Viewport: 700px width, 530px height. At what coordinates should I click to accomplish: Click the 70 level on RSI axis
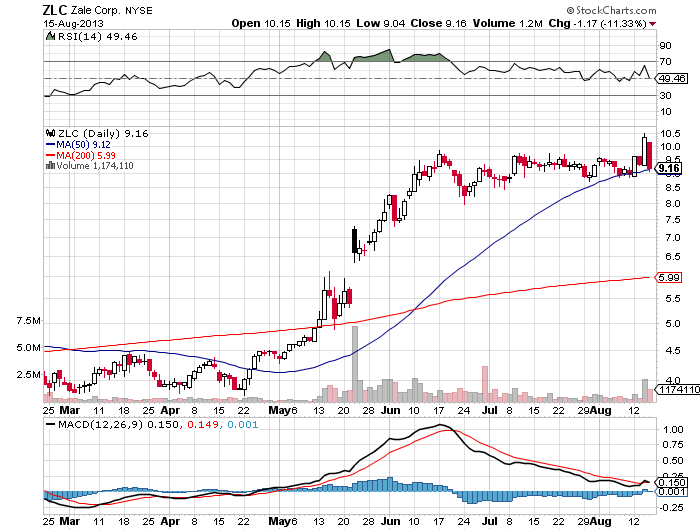click(x=665, y=62)
